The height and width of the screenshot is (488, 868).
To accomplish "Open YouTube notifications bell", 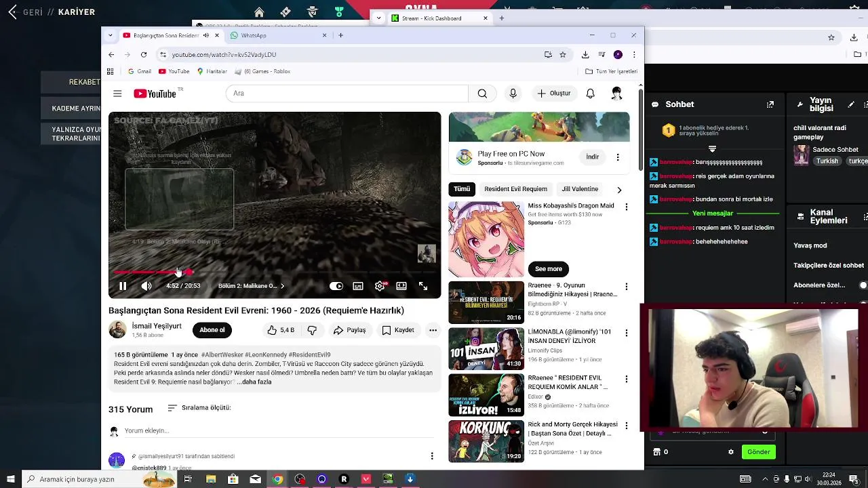I will click(x=591, y=94).
